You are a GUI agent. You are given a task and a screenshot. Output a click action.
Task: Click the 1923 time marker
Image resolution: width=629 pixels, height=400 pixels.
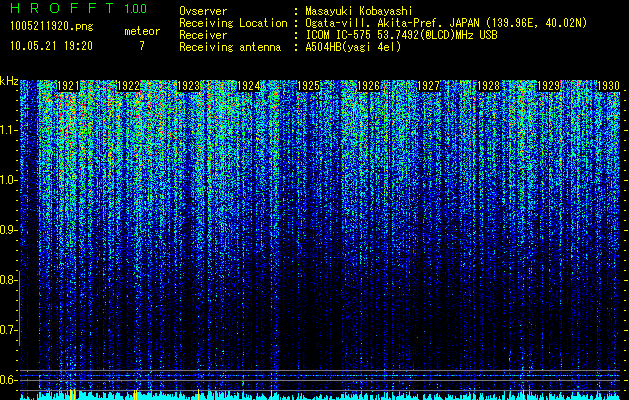pos(189,86)
